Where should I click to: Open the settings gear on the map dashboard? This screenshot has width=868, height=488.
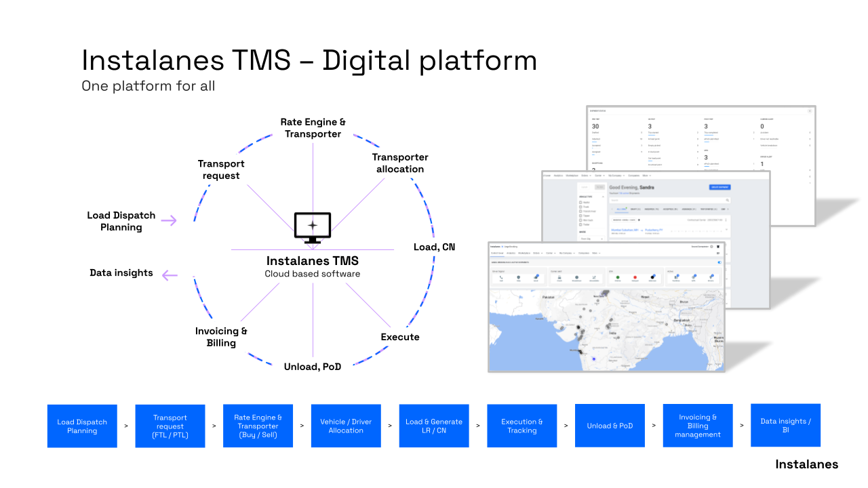[x=711, y=246]
